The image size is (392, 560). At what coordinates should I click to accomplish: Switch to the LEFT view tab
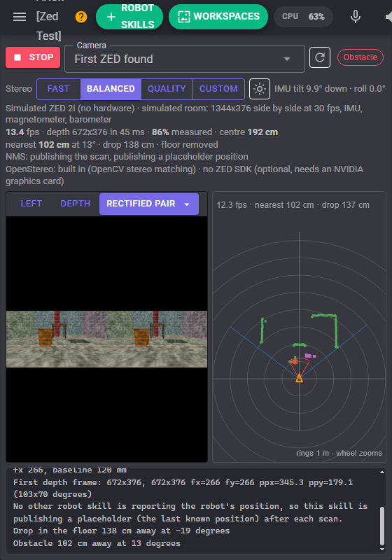tap(31, 204)
